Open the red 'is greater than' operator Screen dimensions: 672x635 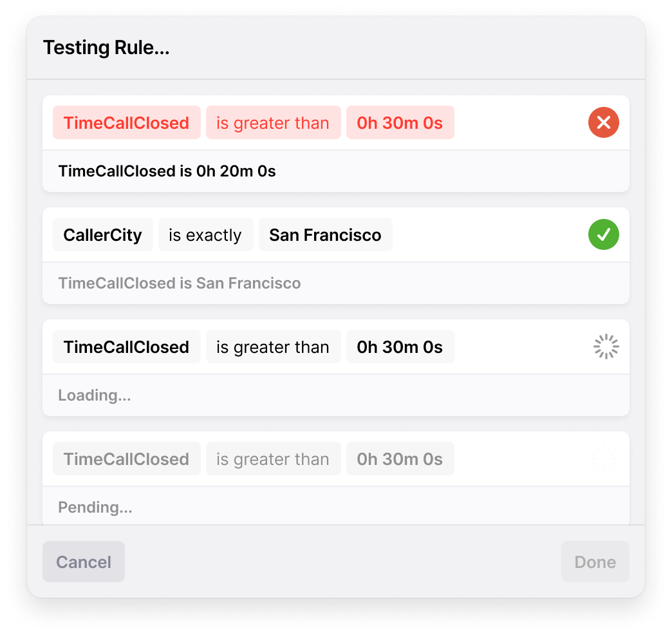click(x=273, y=122)
